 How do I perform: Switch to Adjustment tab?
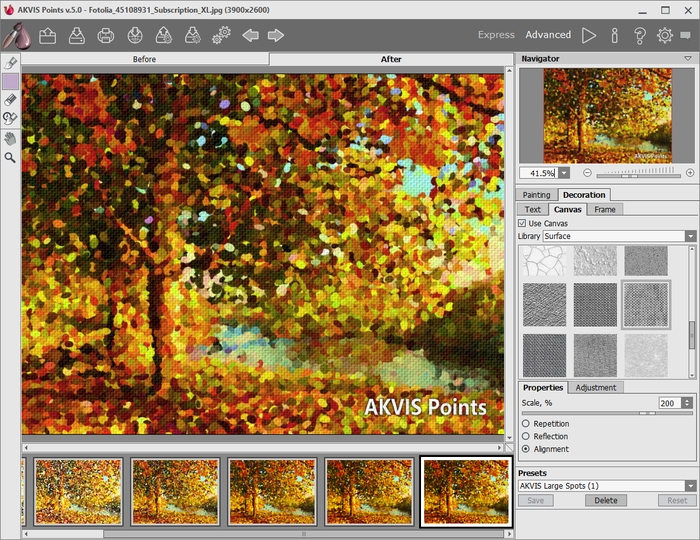[x=596, y=387]
